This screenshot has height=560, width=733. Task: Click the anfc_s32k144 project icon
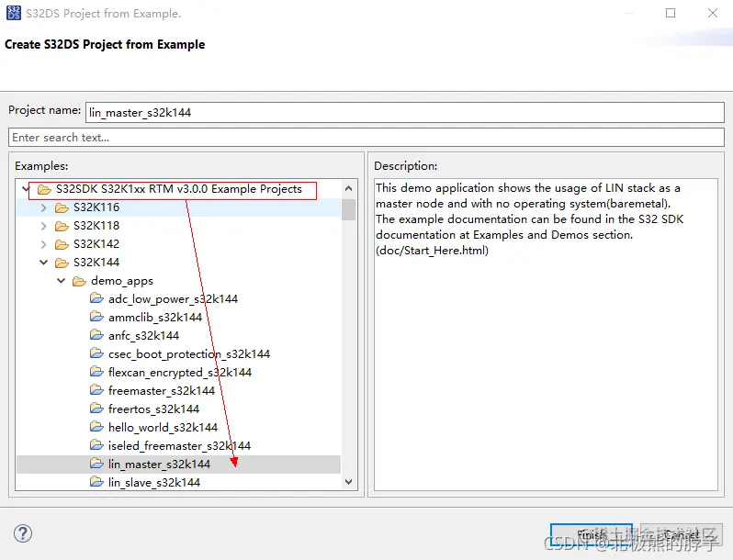(x=96, y=335)
